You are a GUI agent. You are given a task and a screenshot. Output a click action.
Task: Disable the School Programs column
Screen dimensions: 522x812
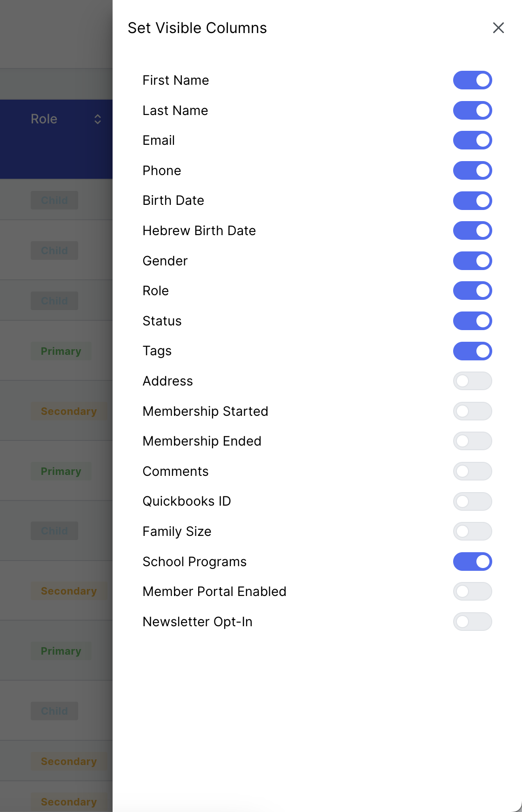pyautogui.click(x=472, y=562)
